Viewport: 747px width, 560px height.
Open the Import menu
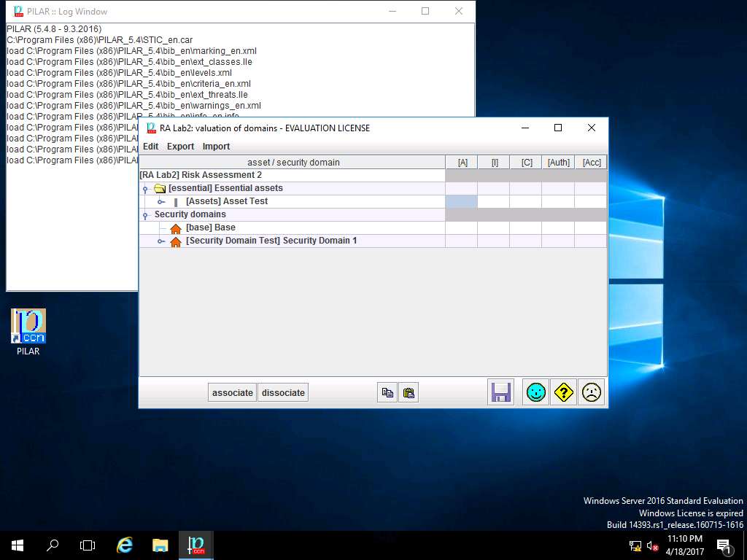tap(216, 146)
